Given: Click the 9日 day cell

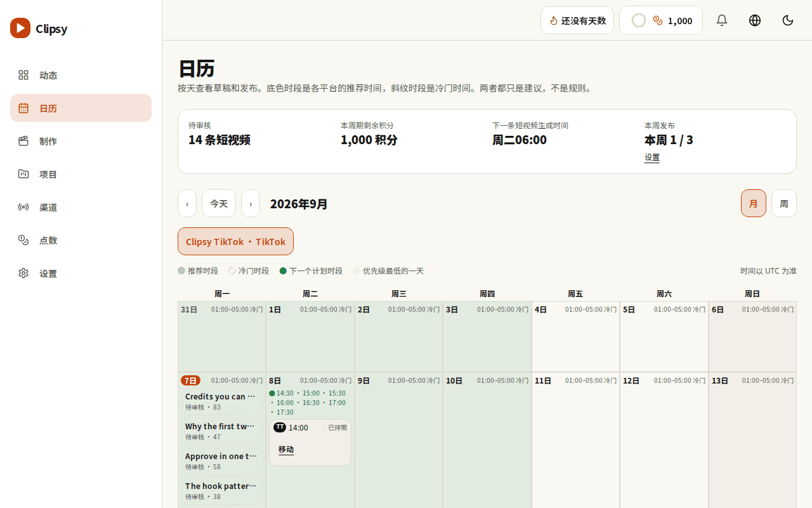Looking at the screenshot, I should pos(398,440).
